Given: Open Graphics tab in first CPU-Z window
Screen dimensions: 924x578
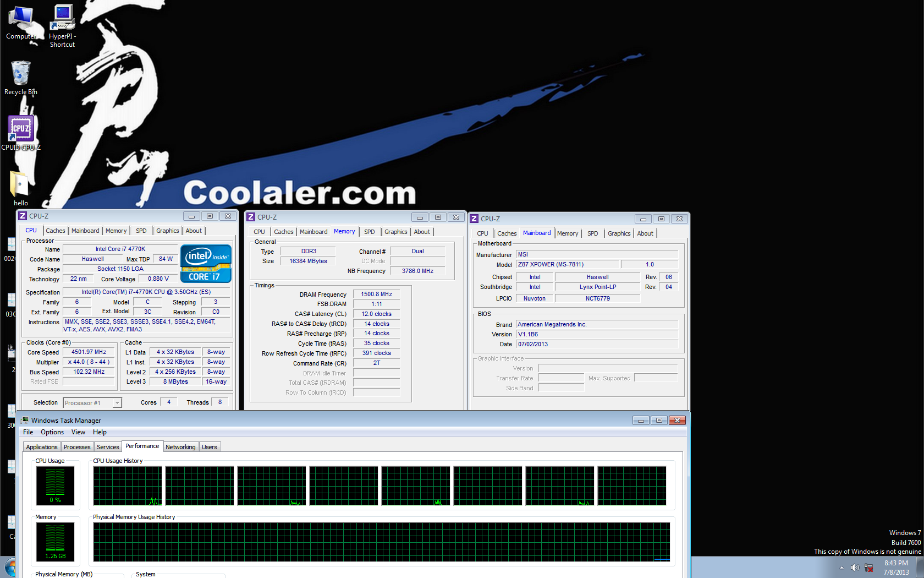Looking at the screenshot, I should (168, 231).
